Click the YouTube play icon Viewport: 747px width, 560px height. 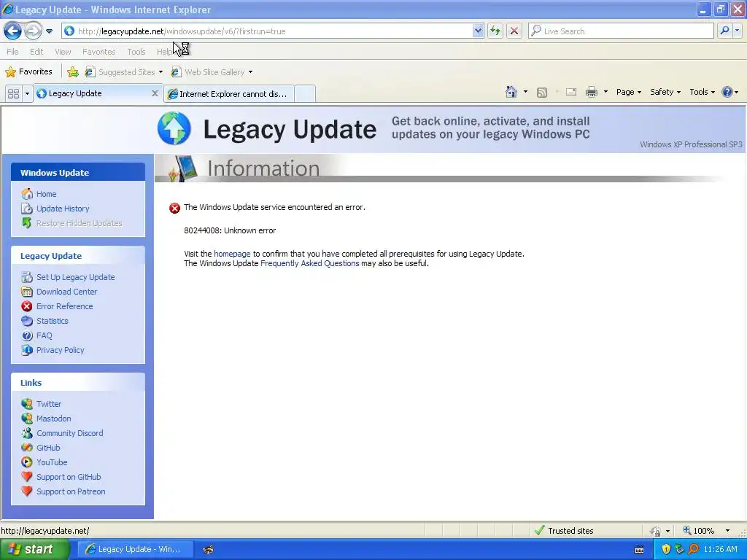(x=27, y=462)
